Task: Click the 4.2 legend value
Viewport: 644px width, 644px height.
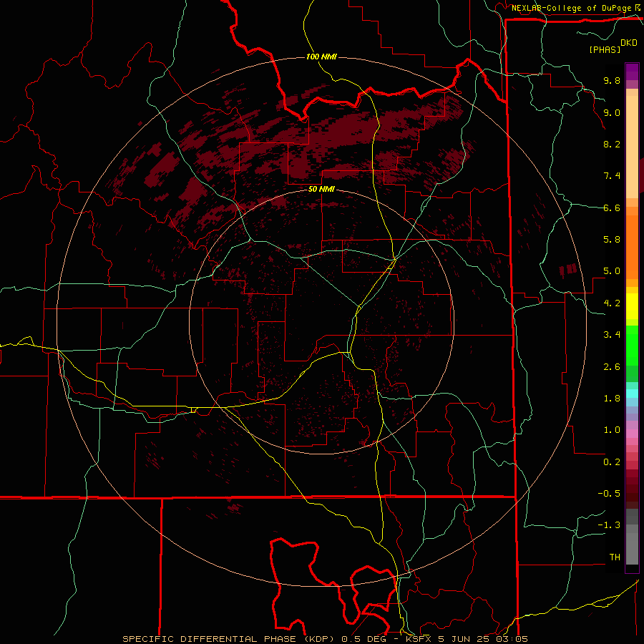Action: (612, 303)
